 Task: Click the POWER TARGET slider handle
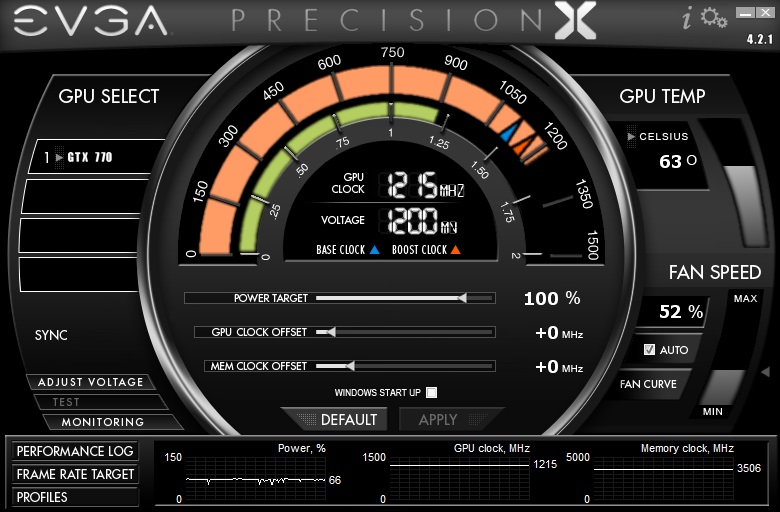tap(462, 298)
